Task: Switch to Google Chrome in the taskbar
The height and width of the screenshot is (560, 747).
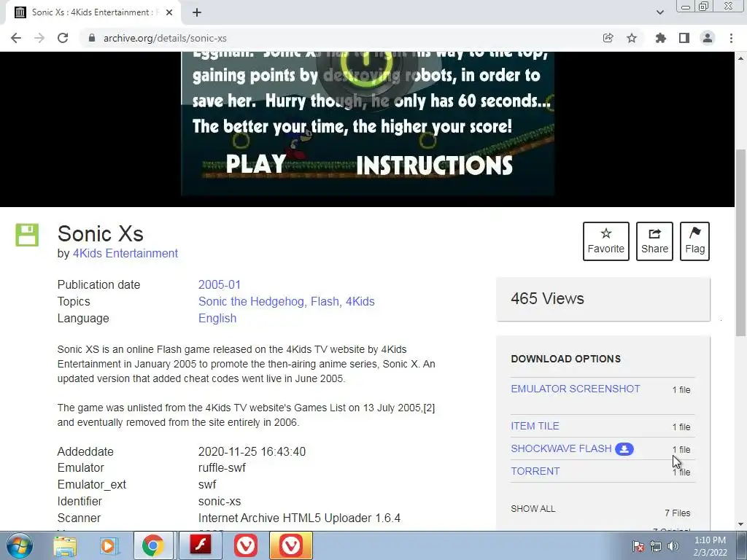Action: 153,545
